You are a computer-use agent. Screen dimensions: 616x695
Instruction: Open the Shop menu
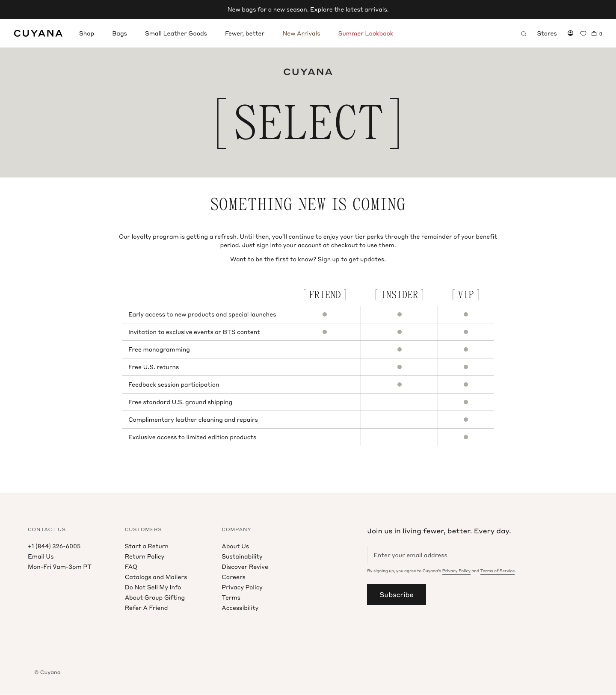[86, 33]
